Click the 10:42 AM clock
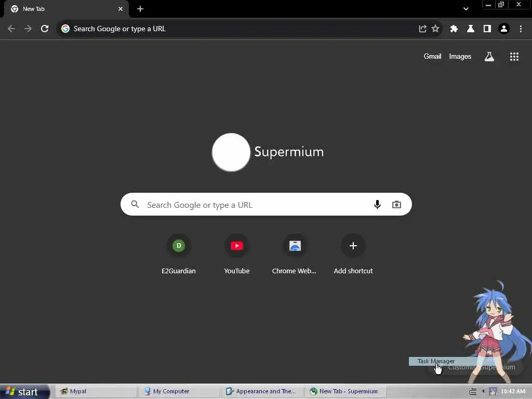Viewport: 532px width, 399px height. pos(513,392)
